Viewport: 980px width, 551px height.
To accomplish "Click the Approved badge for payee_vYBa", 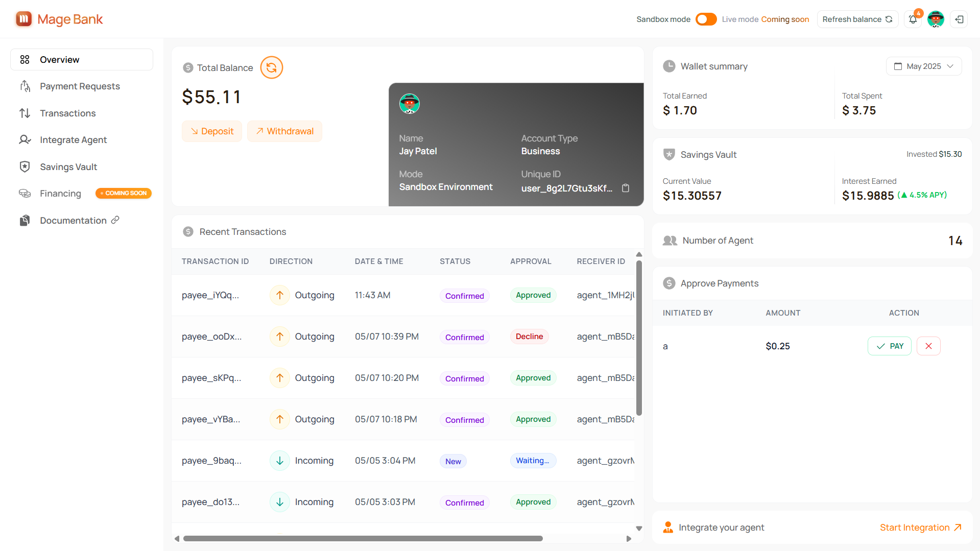I will point(533,419).
